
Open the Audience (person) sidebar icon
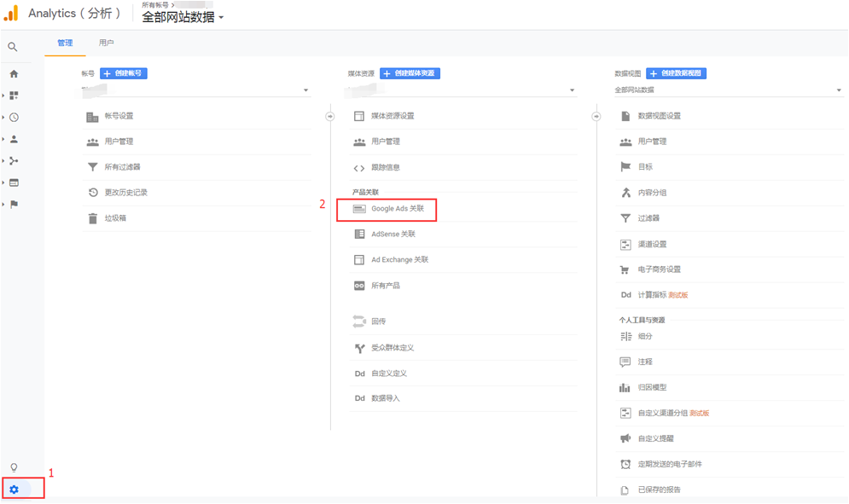coord(14,138)
